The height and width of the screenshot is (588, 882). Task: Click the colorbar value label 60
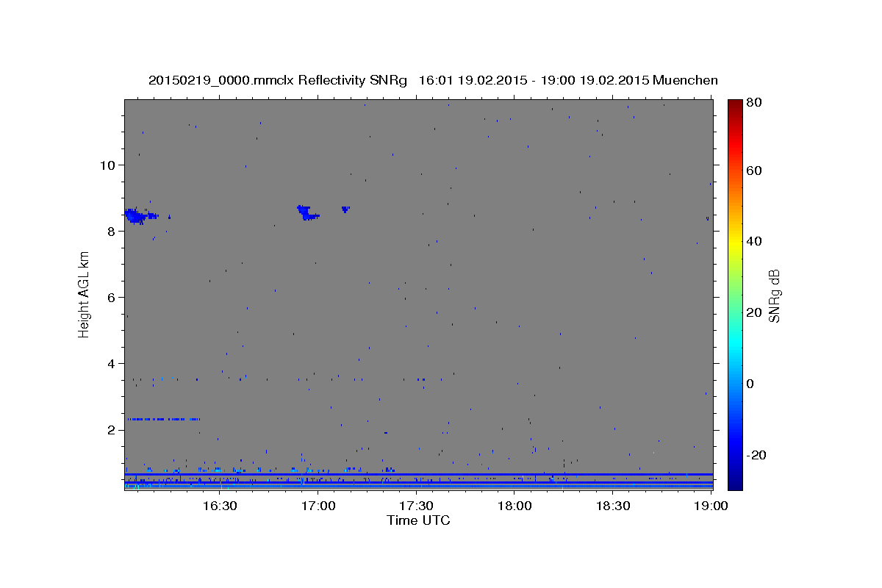pyautogui.click(x=753, y=171)
